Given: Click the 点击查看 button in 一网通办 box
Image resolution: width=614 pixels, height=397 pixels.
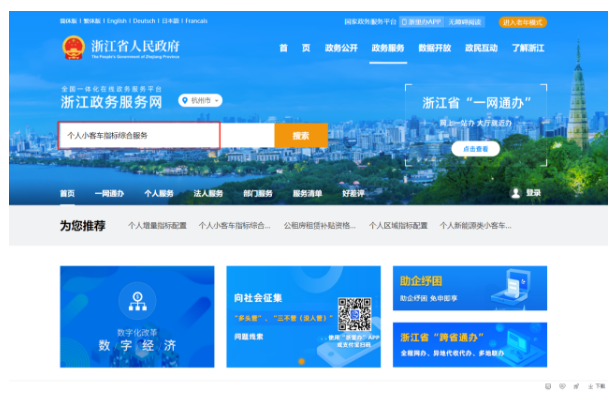Looking at the screenshot, I should click(475, 149).
